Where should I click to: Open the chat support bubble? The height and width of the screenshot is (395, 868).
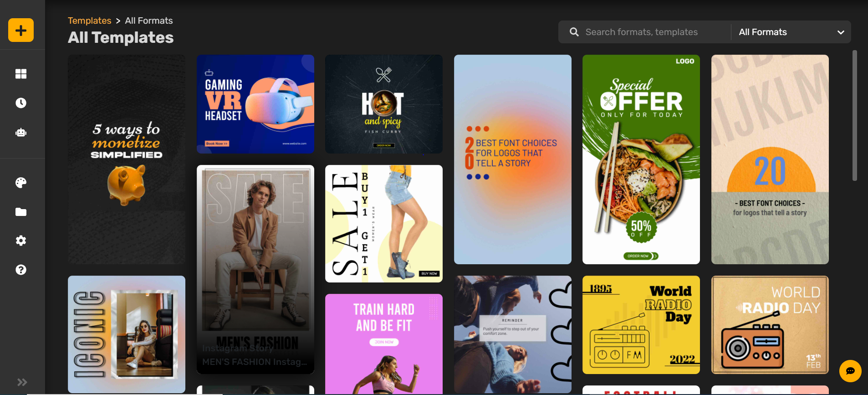[x=850, y=371]
